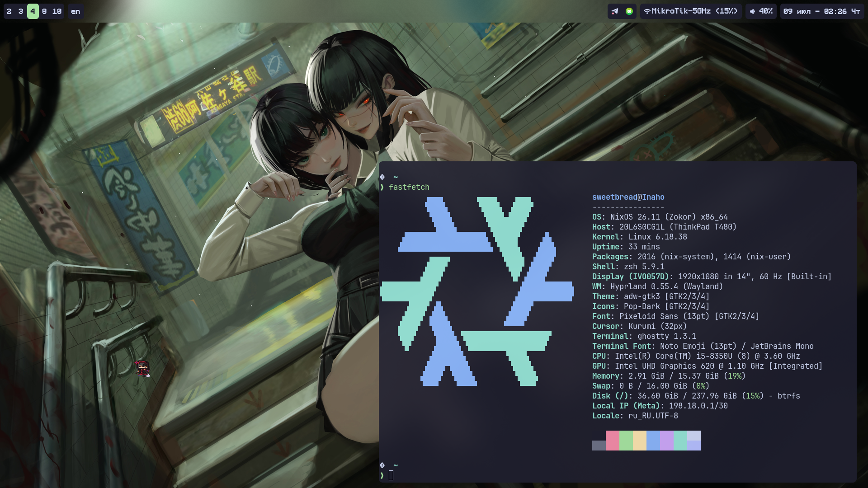Click the teal color swatch in the palette row

tap(680, 441)
